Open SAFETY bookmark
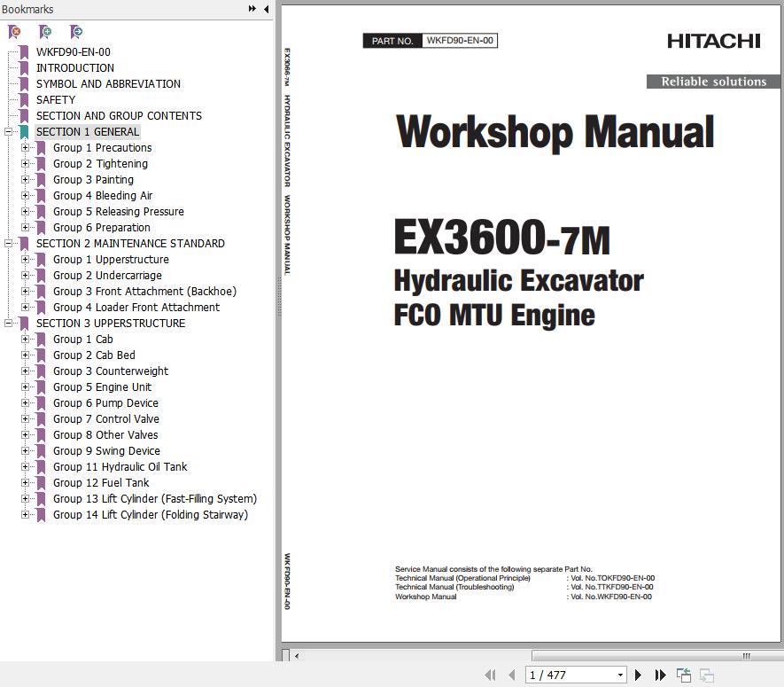Screen dimensions: 784x687 [x=56, y=100]
